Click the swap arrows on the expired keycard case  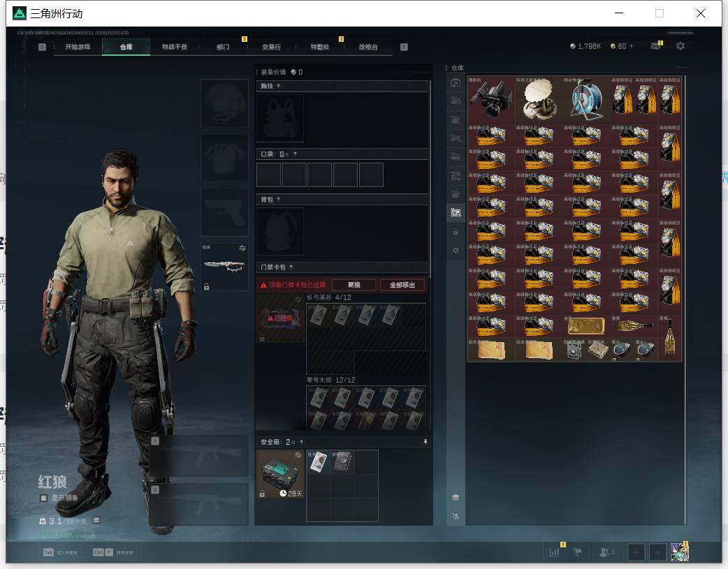[x=298, y=300]
